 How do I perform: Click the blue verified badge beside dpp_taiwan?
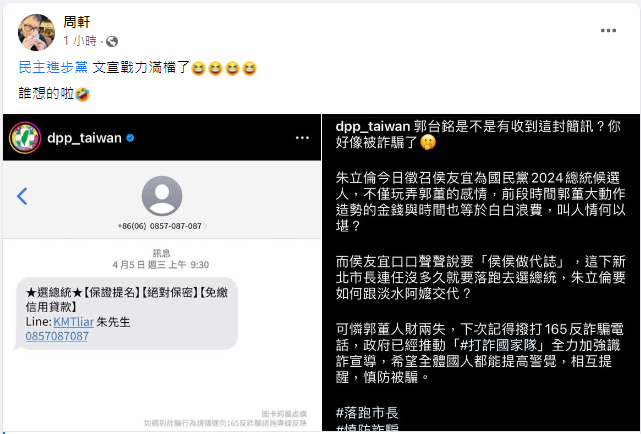[x=130, y=138]
